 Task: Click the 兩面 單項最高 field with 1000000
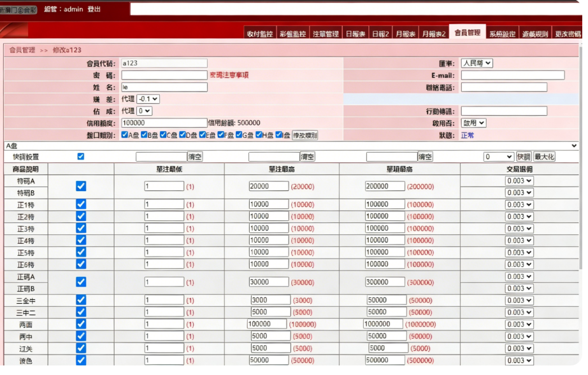(x=383, y=323)
